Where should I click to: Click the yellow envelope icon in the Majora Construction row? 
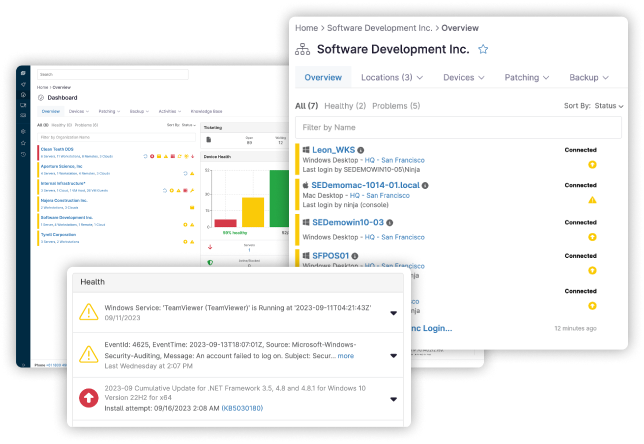192,208
